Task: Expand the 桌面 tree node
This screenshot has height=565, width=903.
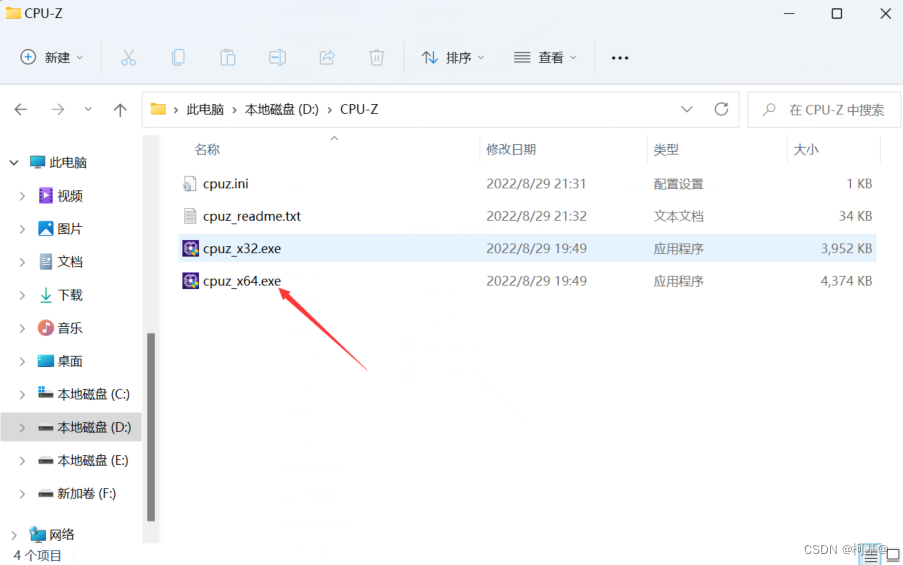Action: [22, 362]
